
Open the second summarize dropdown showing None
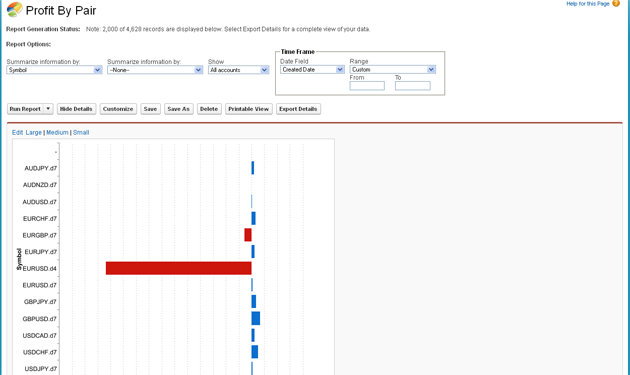(x=155, y=70)
